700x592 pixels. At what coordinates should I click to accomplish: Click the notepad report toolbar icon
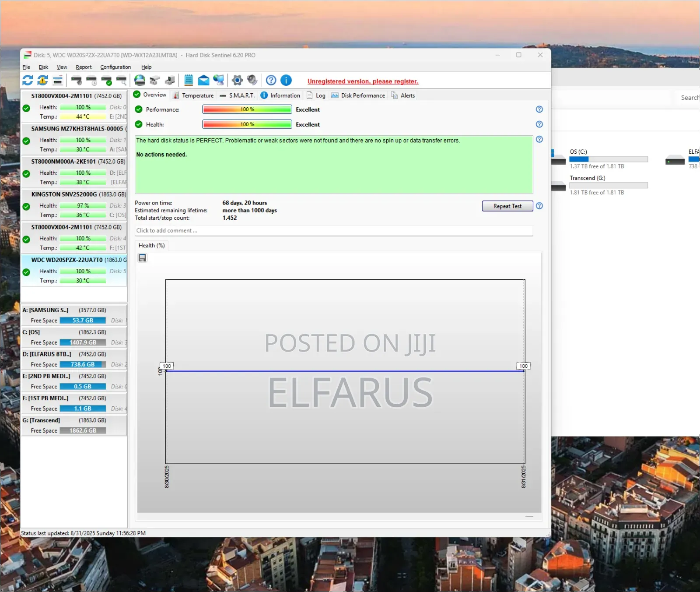click(x=189, y=80)
